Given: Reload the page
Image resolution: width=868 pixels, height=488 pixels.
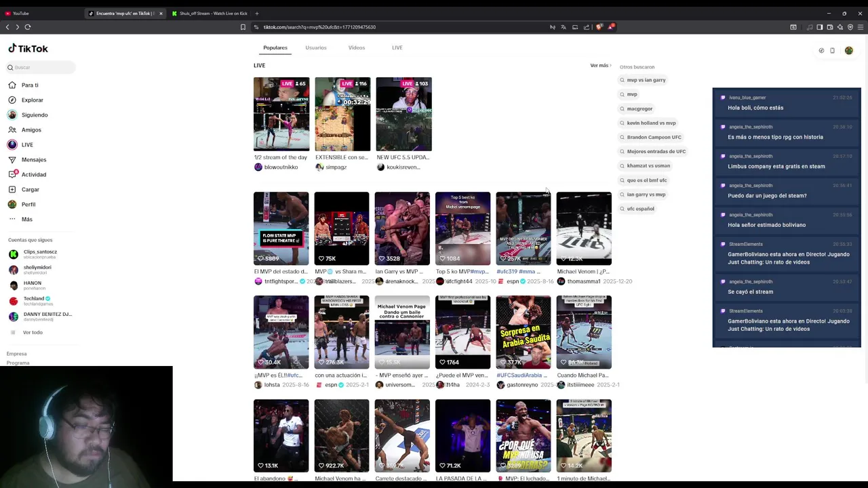Looking at the screenshot, I should tap(28, 27).
